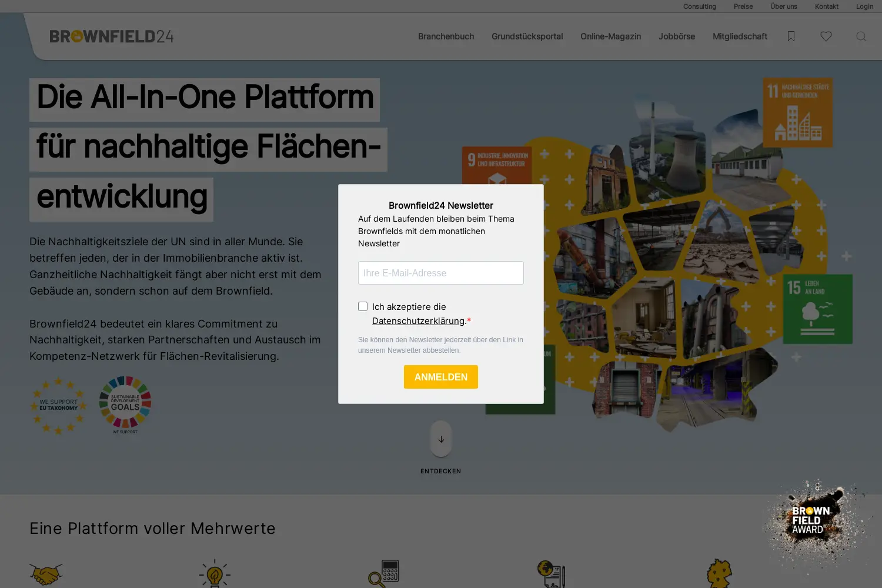This screenshot has height=588, width=882.
Task: Click the Brownfield24 Newsletter heading
Action: [441, 205]
